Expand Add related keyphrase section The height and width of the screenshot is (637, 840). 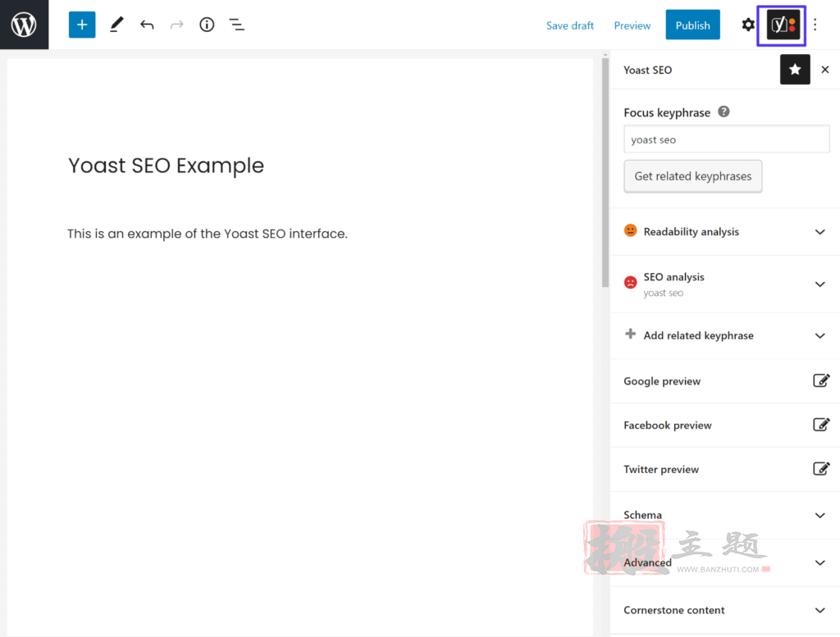(725, 335)
